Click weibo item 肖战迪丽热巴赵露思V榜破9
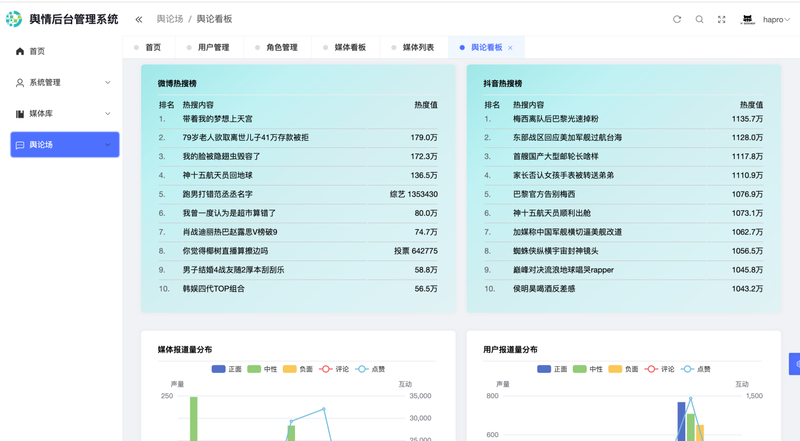Screen dimensions: 800x441 pos(230,232)
